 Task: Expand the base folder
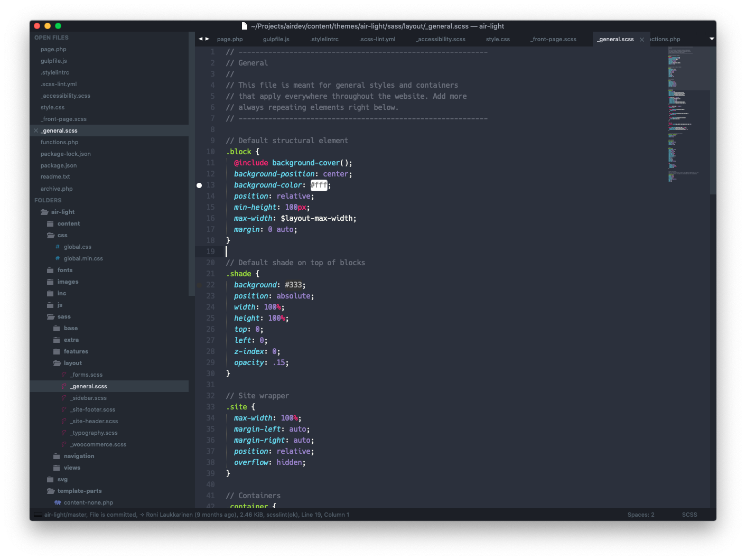coord(57,328)
